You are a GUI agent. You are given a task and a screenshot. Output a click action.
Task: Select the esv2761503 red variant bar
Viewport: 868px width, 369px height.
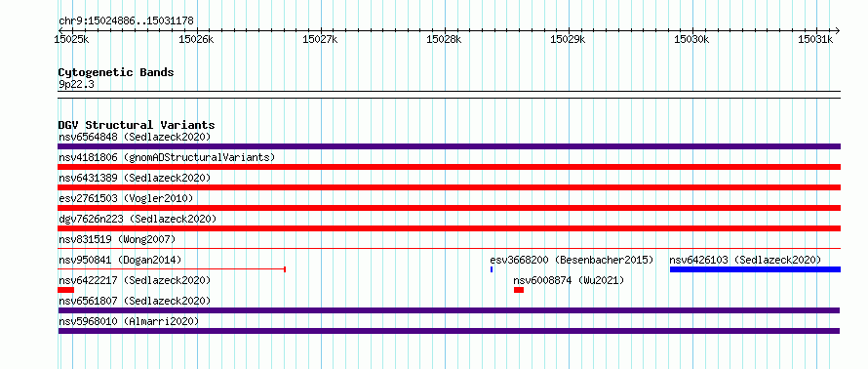coord(449,208)
